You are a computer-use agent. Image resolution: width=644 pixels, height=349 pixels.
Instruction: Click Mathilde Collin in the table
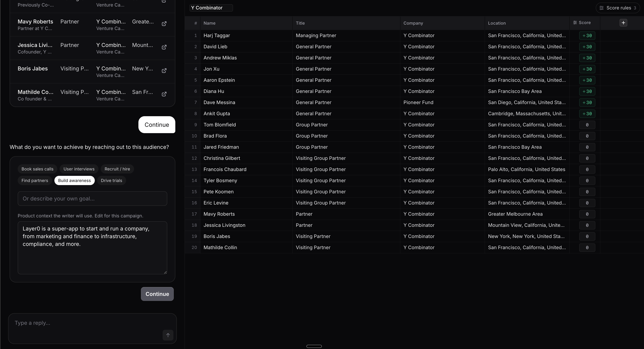coord(220,247)
